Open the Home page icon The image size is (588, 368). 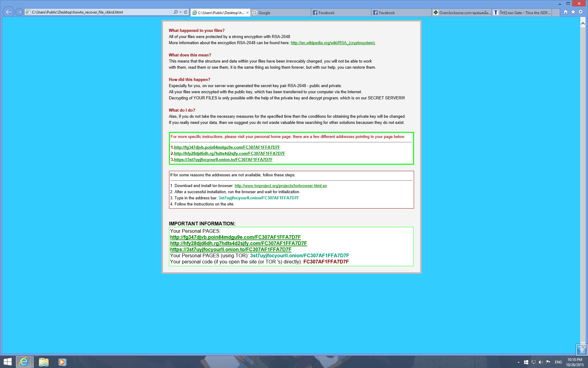(x=566, y=12)
